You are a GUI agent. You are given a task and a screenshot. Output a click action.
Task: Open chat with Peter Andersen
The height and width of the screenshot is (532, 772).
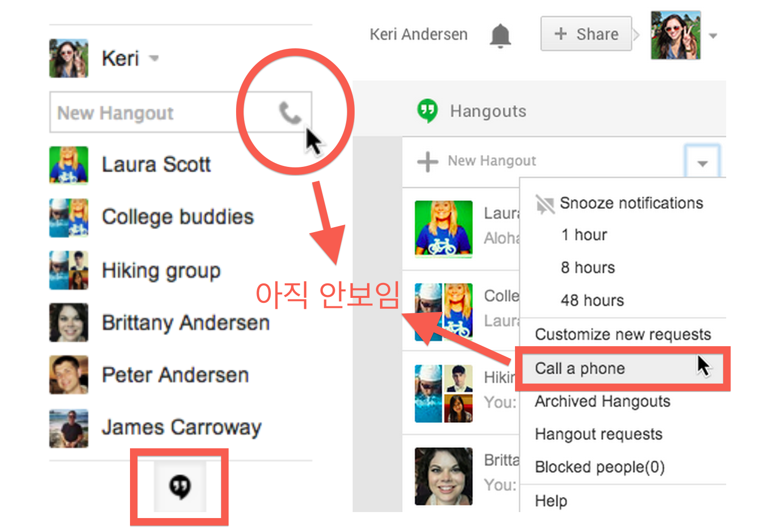coord(175,375)
